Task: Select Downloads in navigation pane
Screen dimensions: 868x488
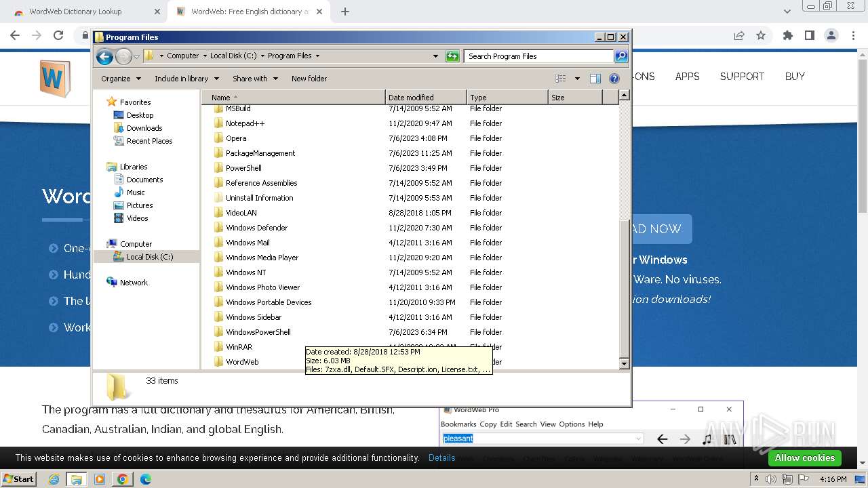Action: [x=144, y=128]
